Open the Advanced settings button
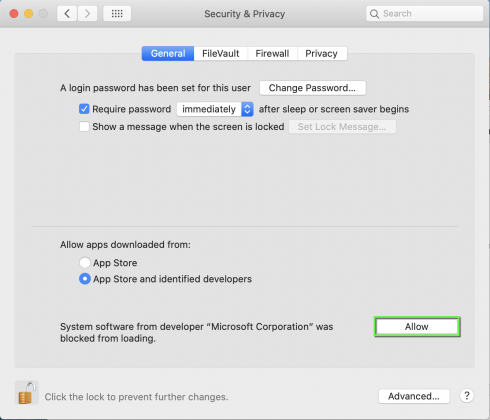490x420 pixels. 414,396
